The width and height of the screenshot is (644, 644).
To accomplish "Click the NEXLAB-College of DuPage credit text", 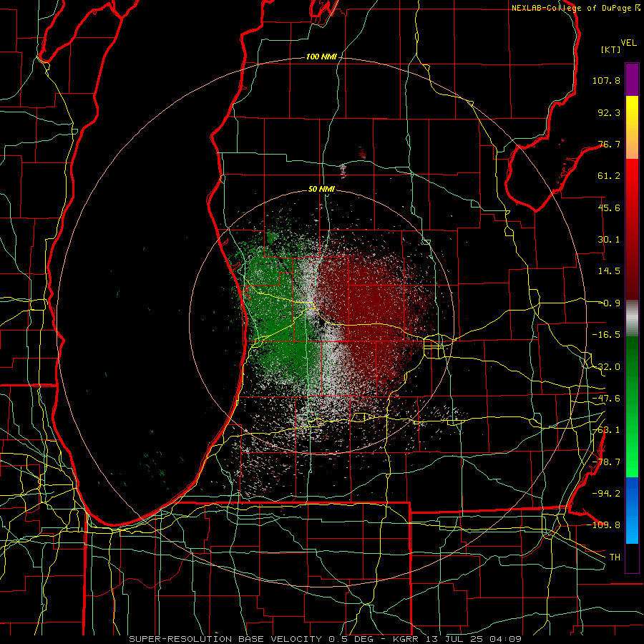I will [572, 8].
